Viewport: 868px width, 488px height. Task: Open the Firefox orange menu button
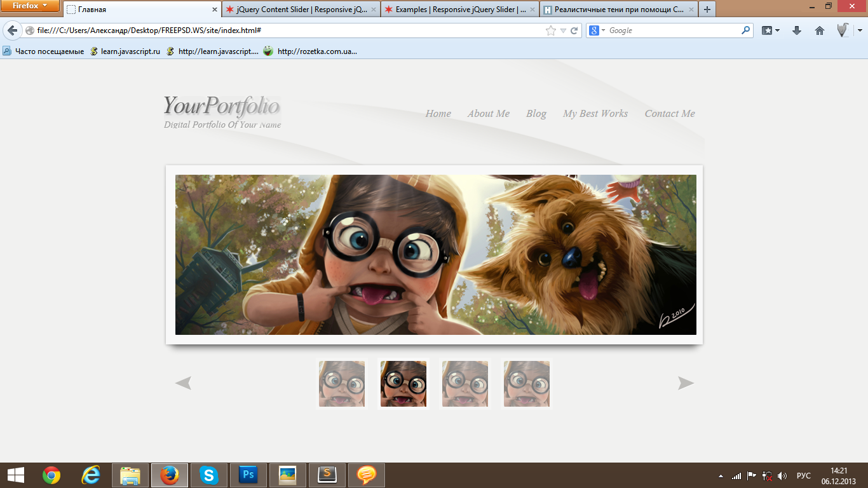(30, 6)
